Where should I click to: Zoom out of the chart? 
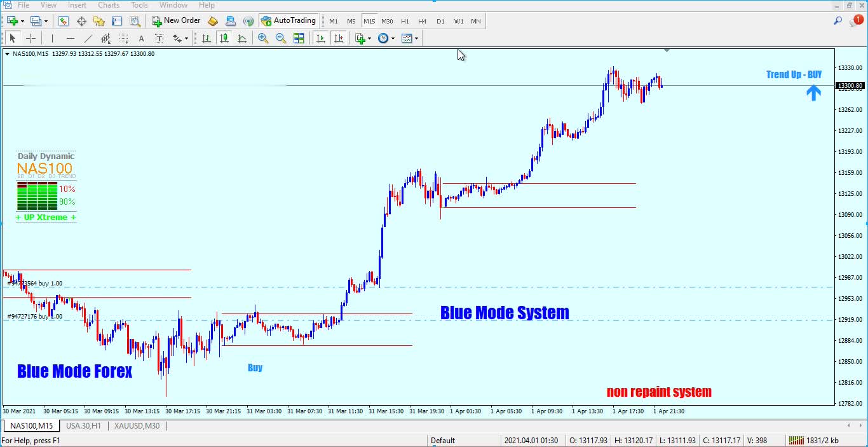tap(281, 38)
